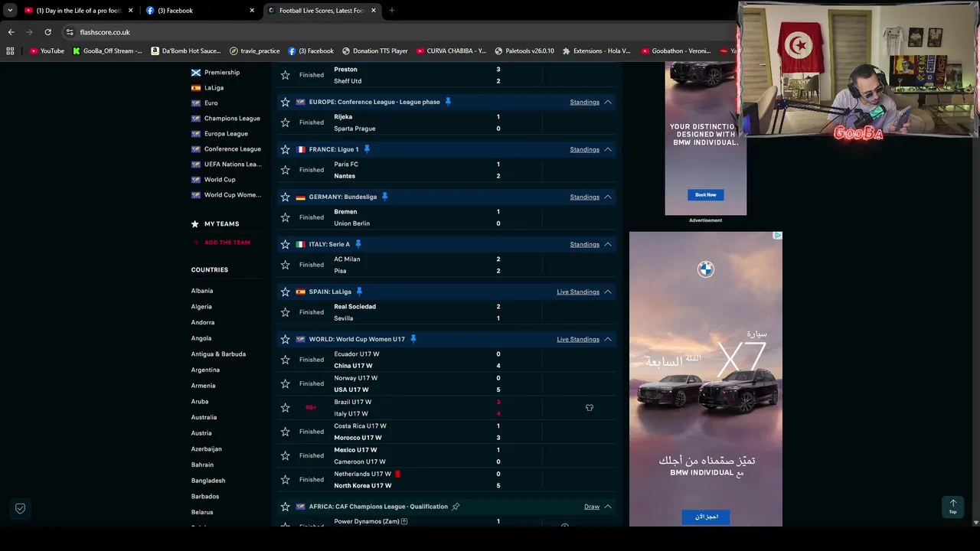Screen dimensions: 980x551
Task: Open the YouTube bookmark
Action: (47, 51)
